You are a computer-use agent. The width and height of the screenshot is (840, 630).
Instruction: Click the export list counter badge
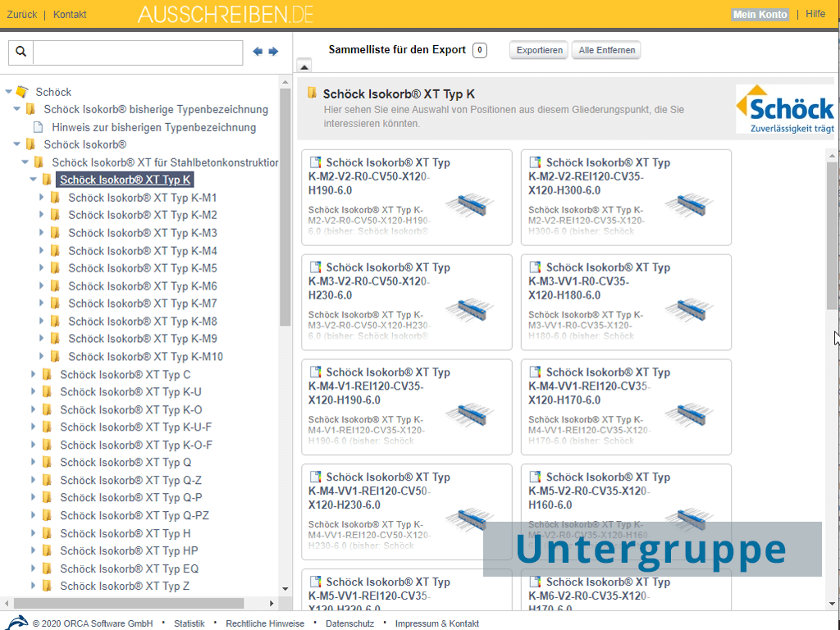(479, 50)
